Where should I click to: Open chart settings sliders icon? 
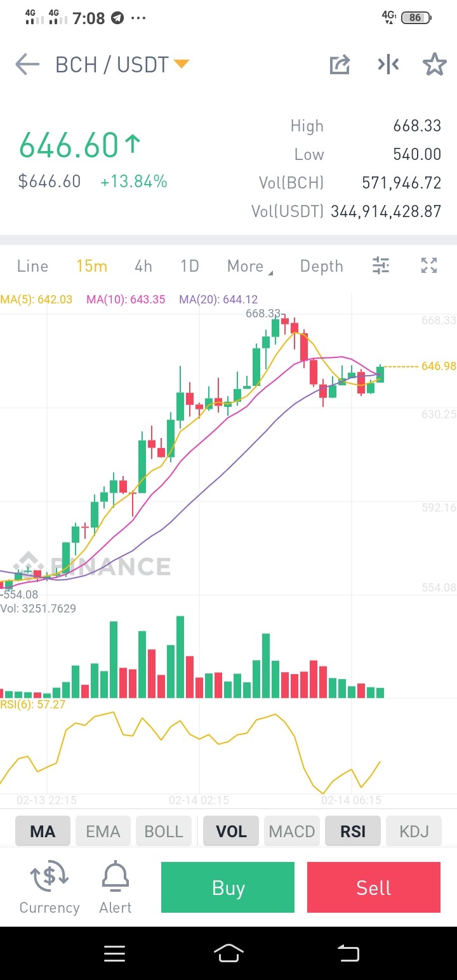point(381,265)
